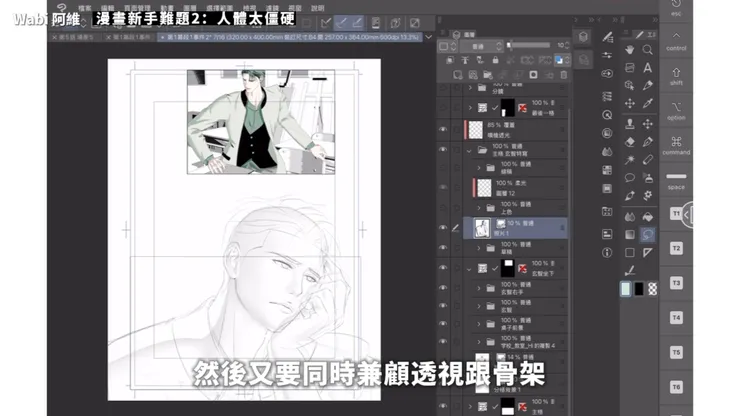This screenshot has height=416, width=740.
Task: Open the 濾鏡 menu
Action: point(272,8)
